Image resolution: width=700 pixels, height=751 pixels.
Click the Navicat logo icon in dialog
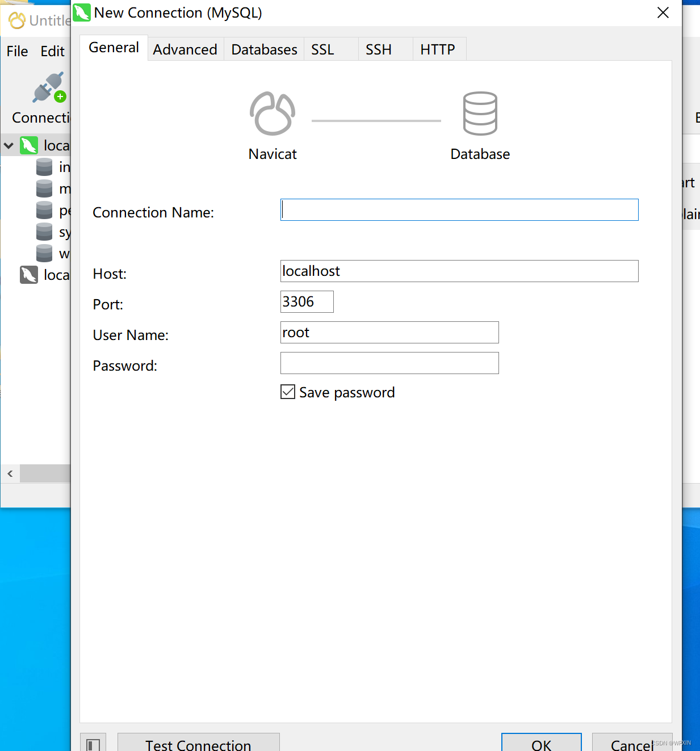(x=273, y=114)
